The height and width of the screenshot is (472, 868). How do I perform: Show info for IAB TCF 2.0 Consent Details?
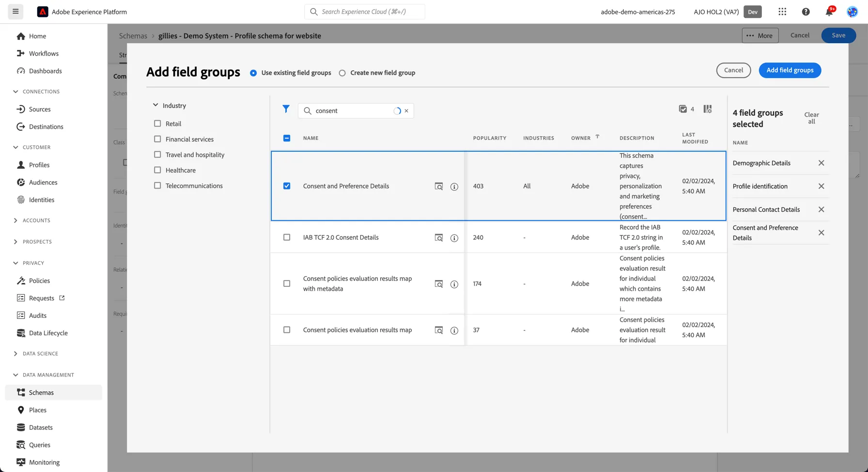click(x=454, y=238)
